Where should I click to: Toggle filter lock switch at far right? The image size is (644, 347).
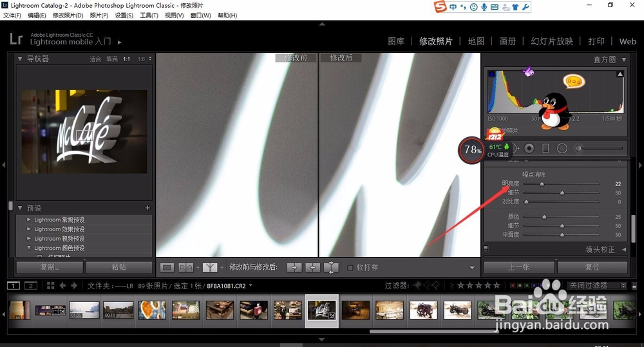coord(634,285)
